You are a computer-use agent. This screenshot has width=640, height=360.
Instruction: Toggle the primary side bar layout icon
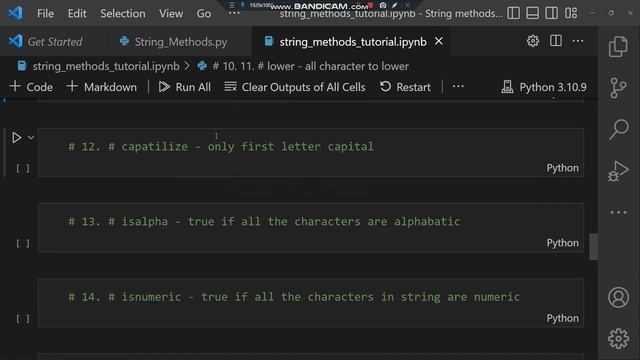click(513, 13)
